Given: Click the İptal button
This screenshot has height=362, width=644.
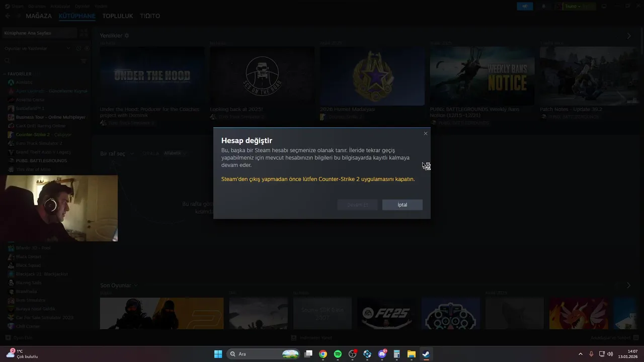Looking at the screenshot, I should [402, 205].
